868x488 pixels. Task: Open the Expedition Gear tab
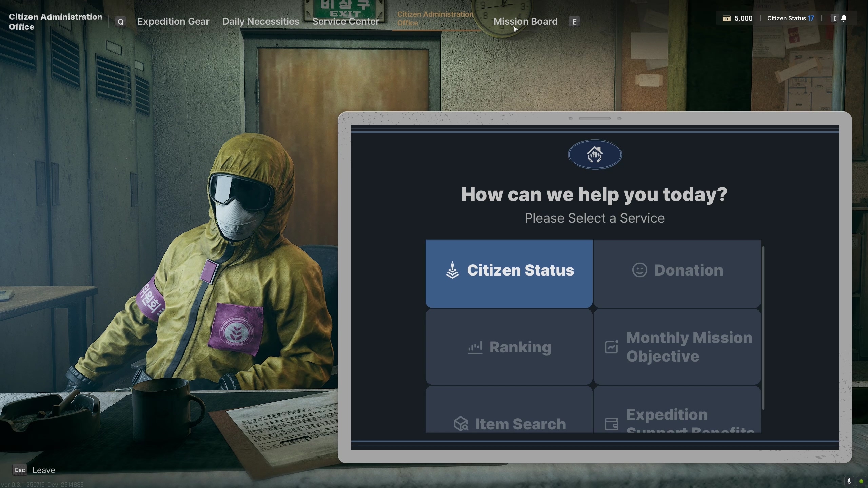pyautogui.click(x=173, y=21)
